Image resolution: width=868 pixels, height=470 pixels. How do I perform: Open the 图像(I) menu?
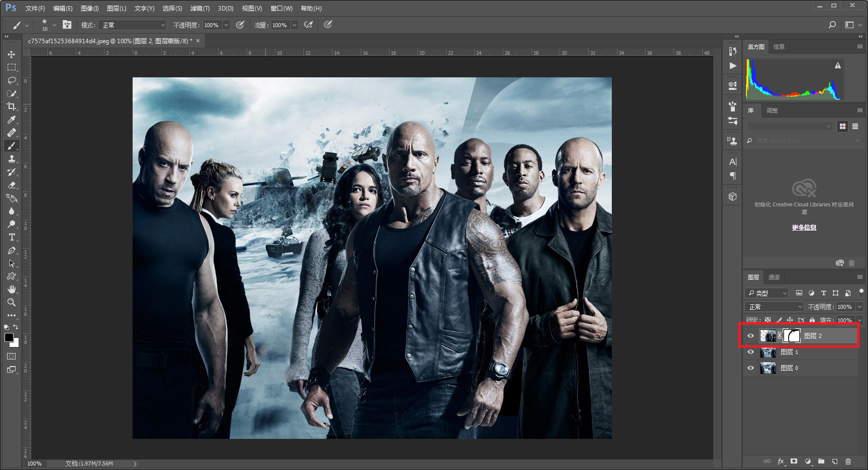(90, 9)
